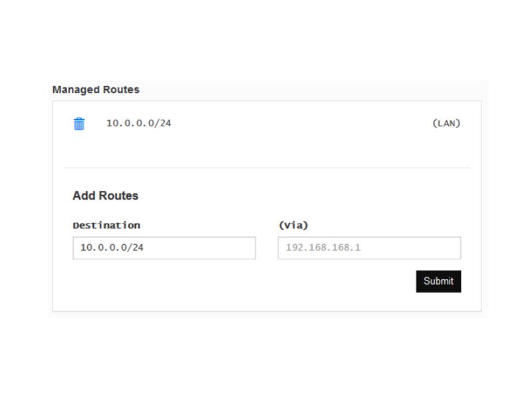Click the Add Routes heading
Viewport: 532px width, 399px height.
click(106, 196)
